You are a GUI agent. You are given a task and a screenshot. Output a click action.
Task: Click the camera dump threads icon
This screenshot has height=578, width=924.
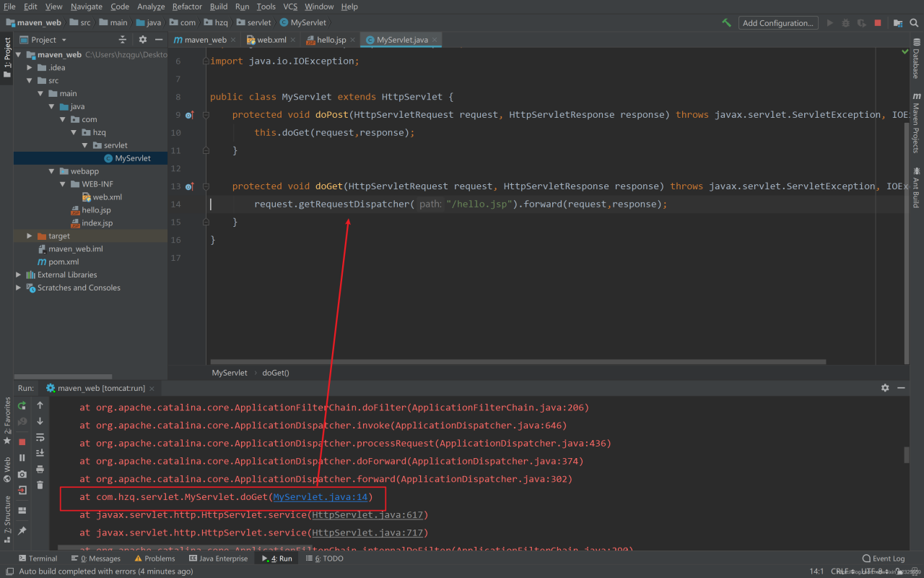click(22, 474)
